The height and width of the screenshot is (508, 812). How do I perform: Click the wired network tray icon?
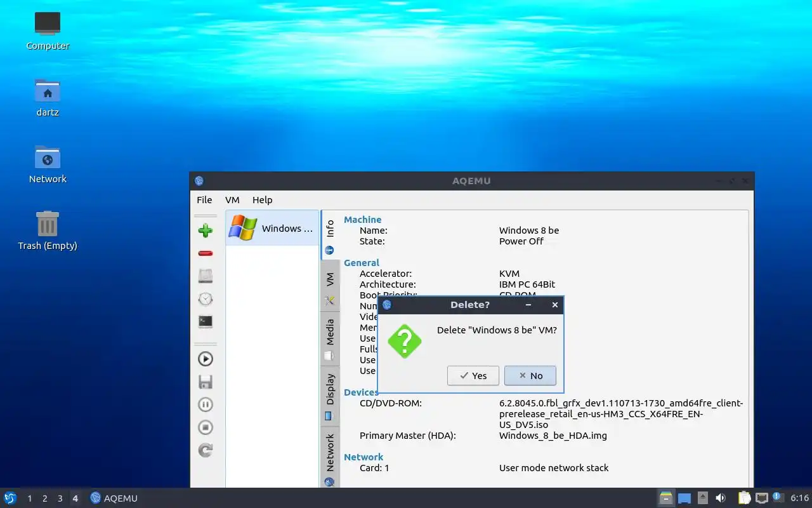pos(762,498)
